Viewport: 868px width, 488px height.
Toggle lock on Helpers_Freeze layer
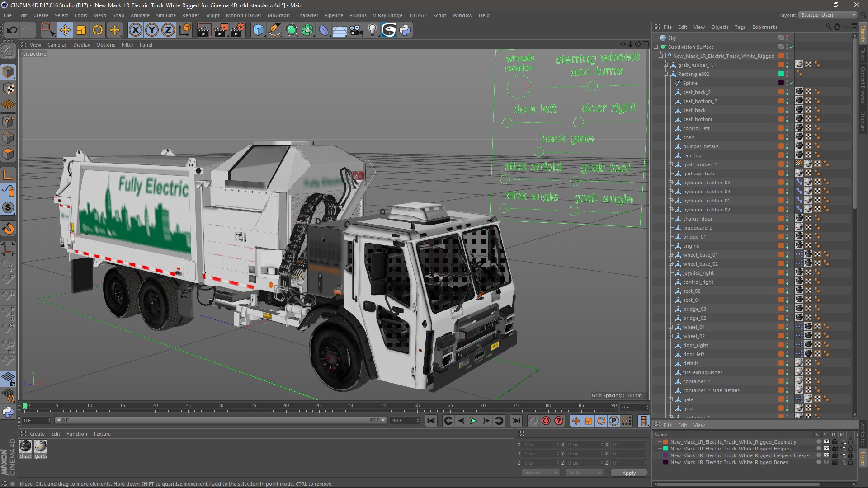point(850,455)
